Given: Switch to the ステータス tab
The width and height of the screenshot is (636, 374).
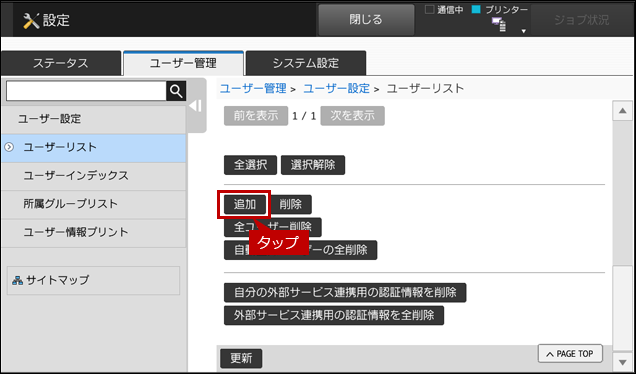Looking at the screenshot, I should (x=61, y=63).
